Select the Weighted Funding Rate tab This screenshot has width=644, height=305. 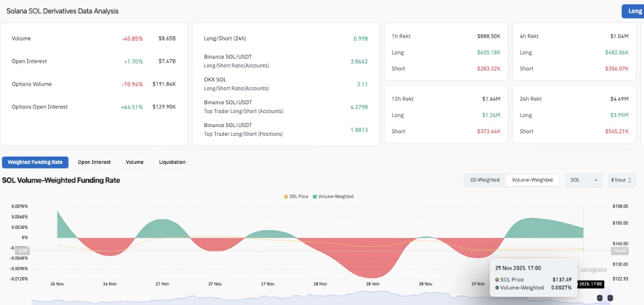[x=35, y=162]
